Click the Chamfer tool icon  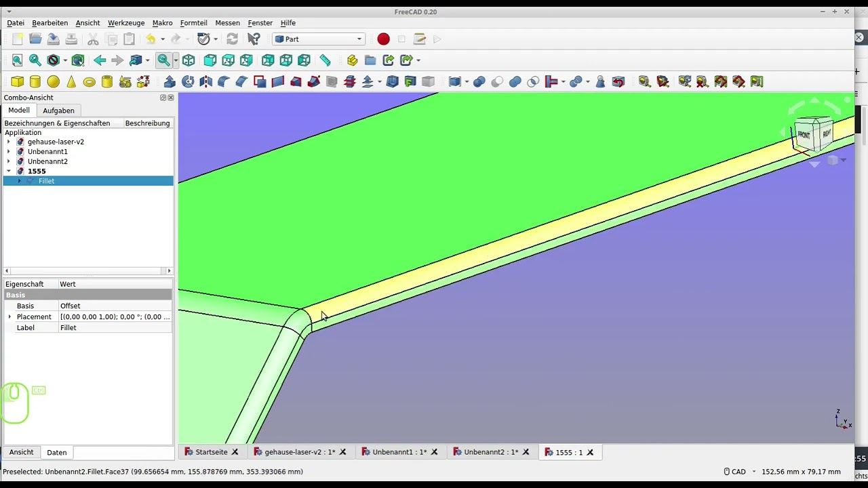click(x=241, y=82)
